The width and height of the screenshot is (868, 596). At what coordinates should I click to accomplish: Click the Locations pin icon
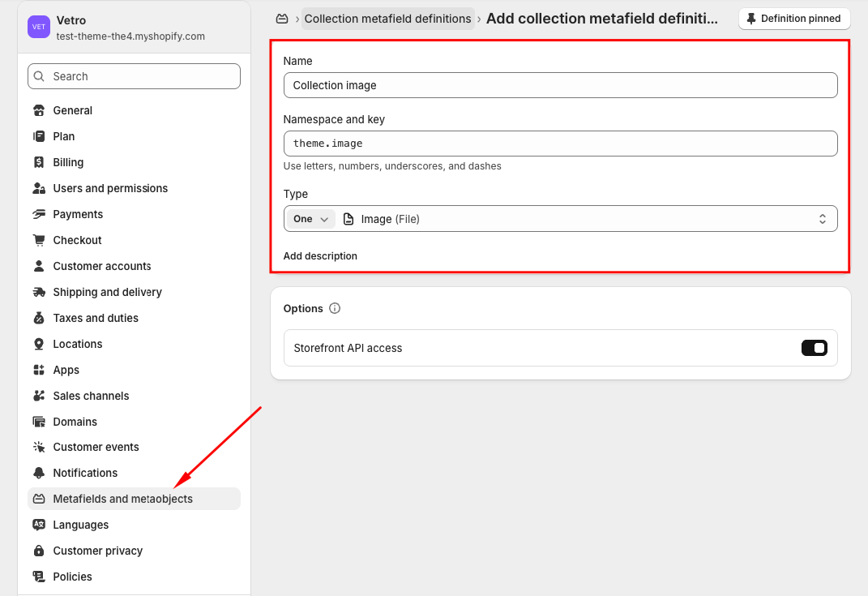[39, 344]
